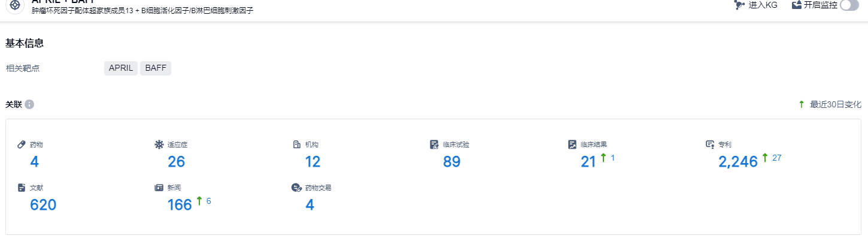Image resolution: width=868 pixels, height=238 pixels.
Task: Open the 620 literature count
Action: [43, 205]
